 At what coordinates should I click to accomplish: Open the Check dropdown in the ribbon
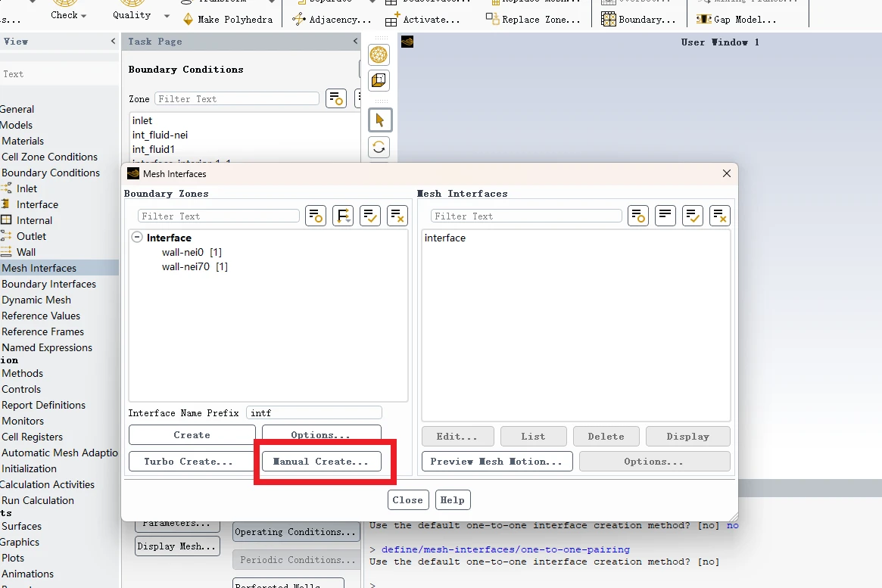click(68, 15)
